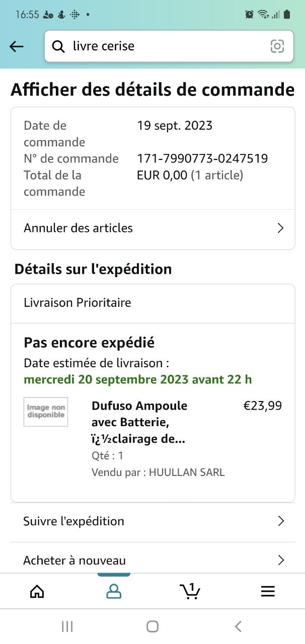The height and width of the screenshot is (644, 305).
Task: Tap the magnifying glass search icon
Action: pos(58,46)
